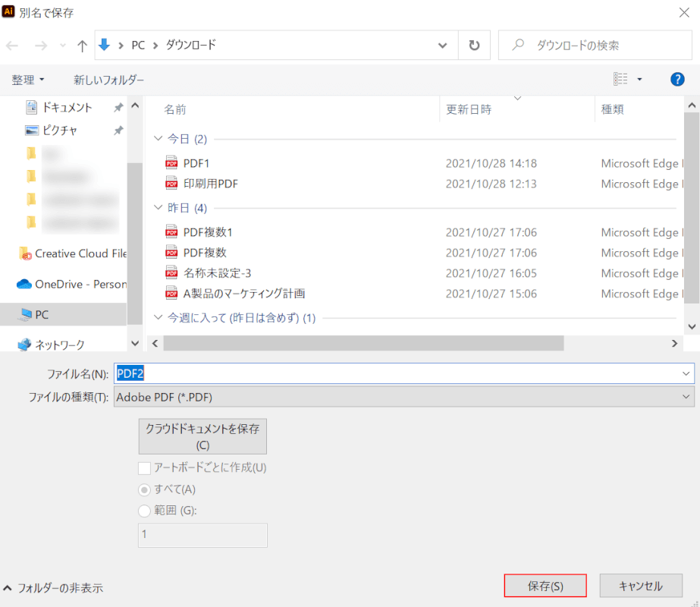The height and width of the screenshot is (607, 700).
Task: Click the sidebar scroll up arrow
Action: click(x=135, y=106)
